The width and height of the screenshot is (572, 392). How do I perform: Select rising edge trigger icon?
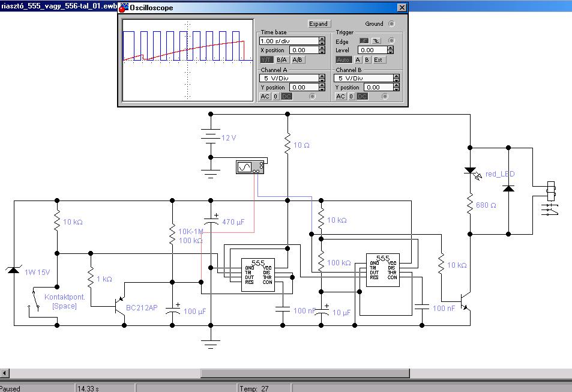click(x=364, y=40)
